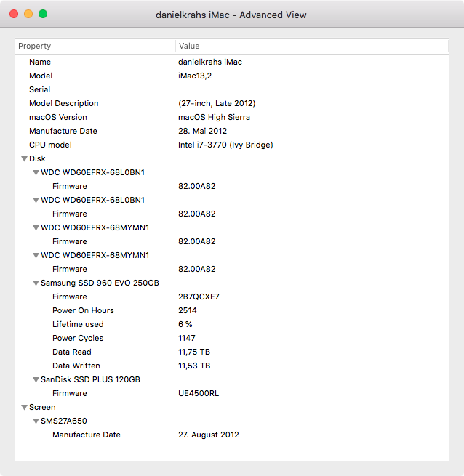Select the Screen tree label
This screenshot has width=464, height=476.
click(42, 407)
